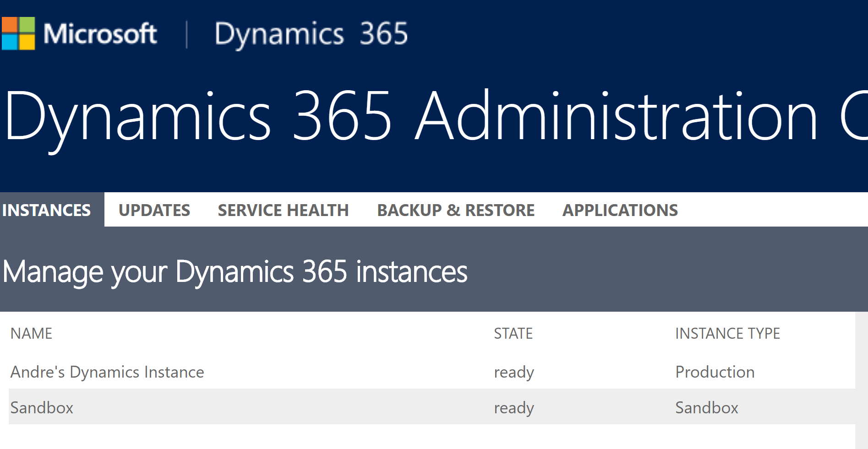
Task: Click the Microsoft wordmark in header
Action: tap(100, 34)
